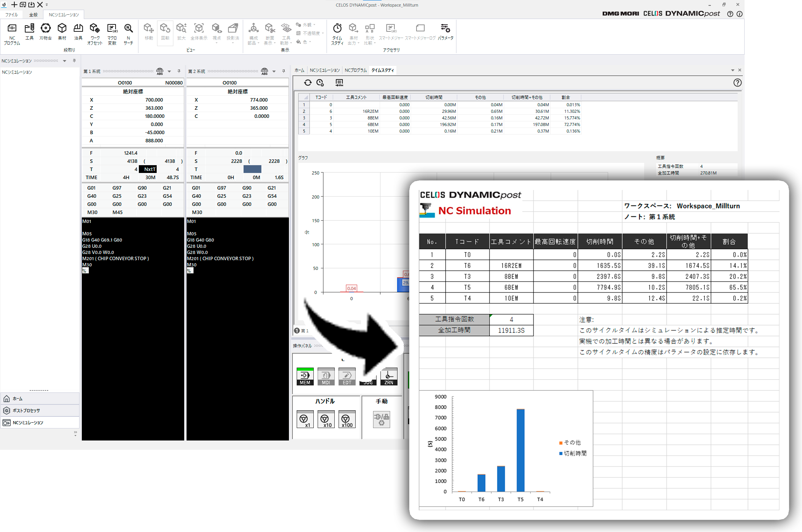Click the help icon in title bar
This screenshot has width=802, height=532.
pyautogui.click(x=730, y=14)
